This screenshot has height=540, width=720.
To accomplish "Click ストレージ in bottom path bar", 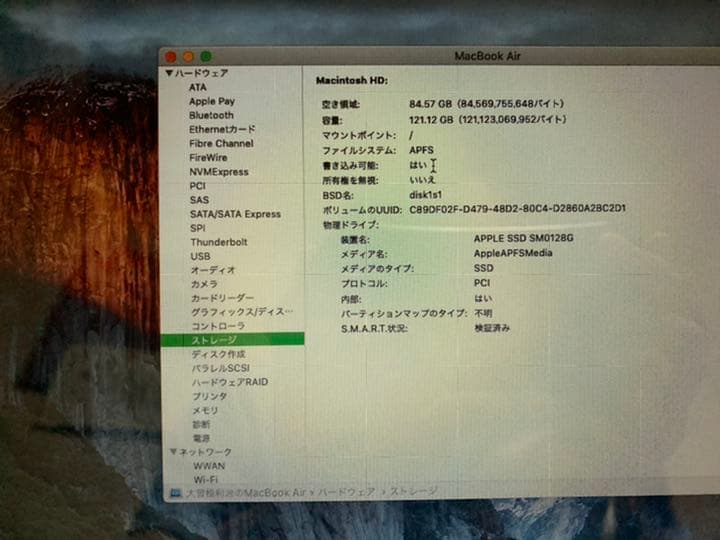I will click(x=414, y=491).
